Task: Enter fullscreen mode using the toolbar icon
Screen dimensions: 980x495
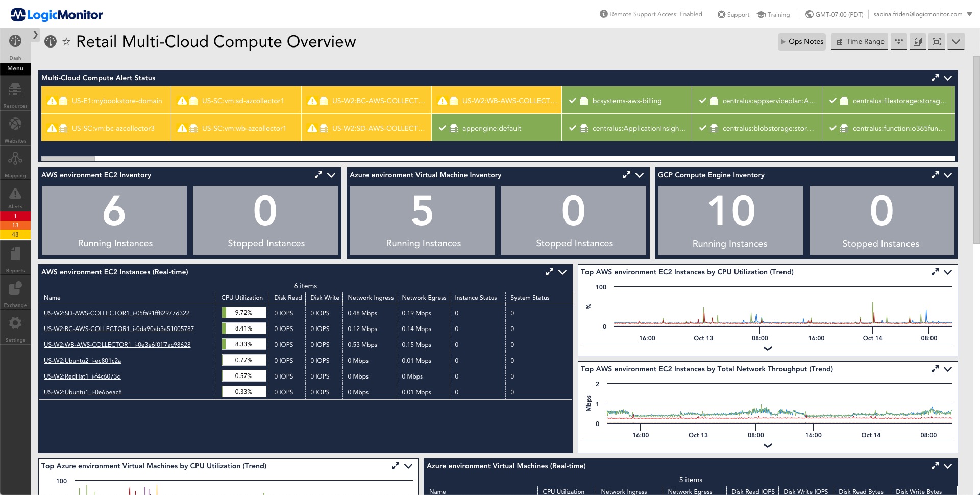Action: pos(937,41)
